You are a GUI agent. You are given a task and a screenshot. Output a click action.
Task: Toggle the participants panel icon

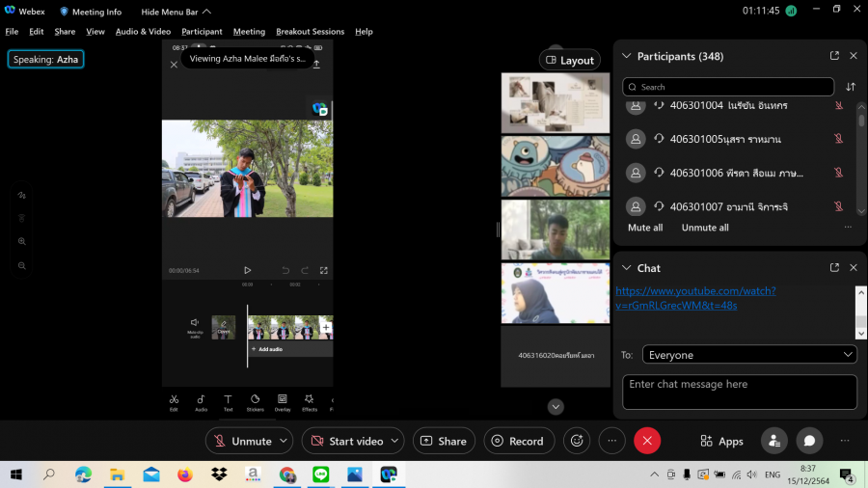(x=773, y=441)
